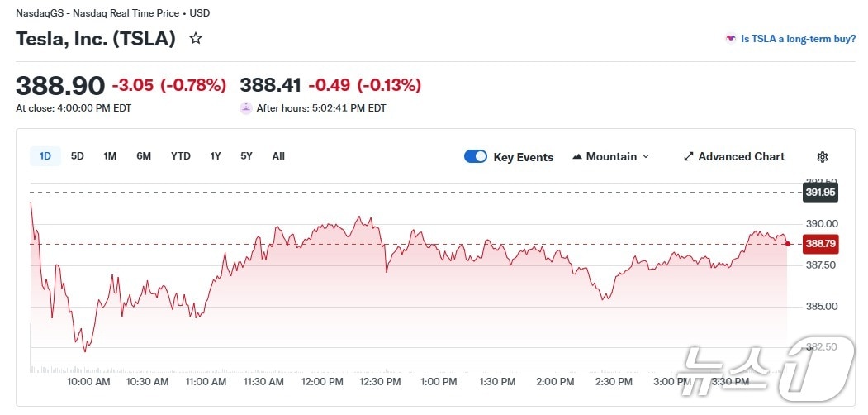The width and height of the screenshot is (868, 415).
Task: Switch to the 5D range tab
Action: 78,156
